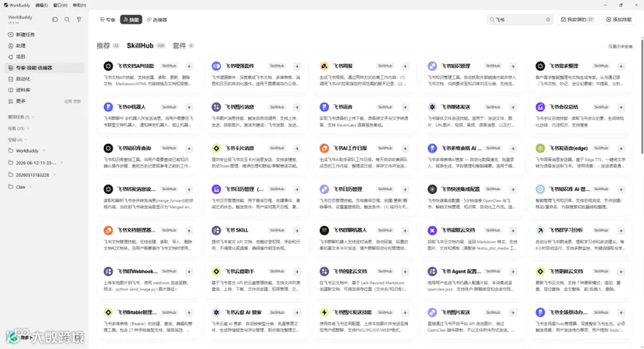Add the 飞书卡片消息 skill via plus
This screenshot has width=644, height=349.
(297, 148)
